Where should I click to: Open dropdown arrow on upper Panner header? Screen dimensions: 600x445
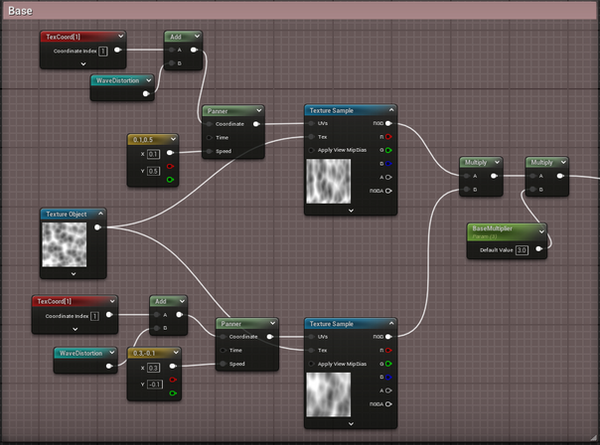click(259, 111)
